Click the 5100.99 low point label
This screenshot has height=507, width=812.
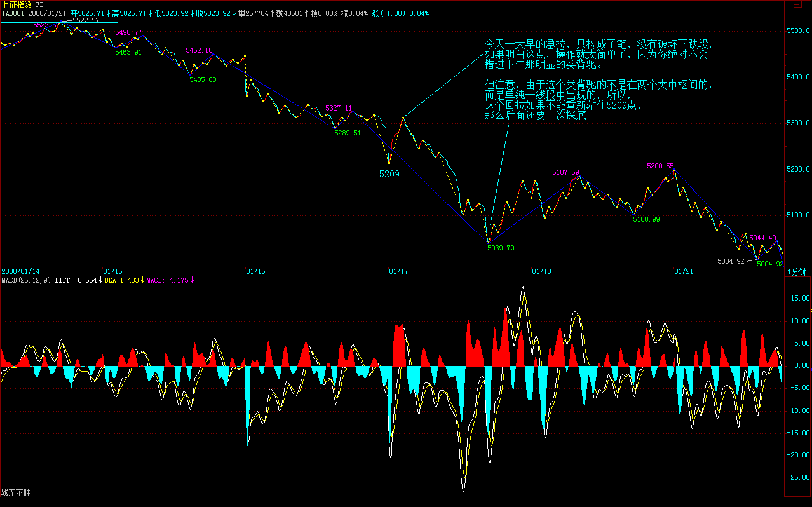646,219
